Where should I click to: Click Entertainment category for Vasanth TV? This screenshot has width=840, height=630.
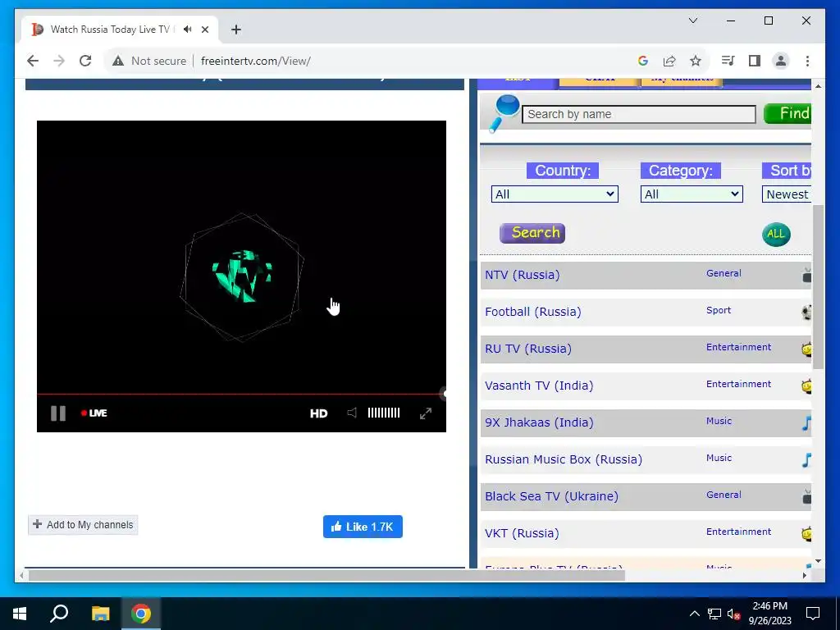pos(739,384)
